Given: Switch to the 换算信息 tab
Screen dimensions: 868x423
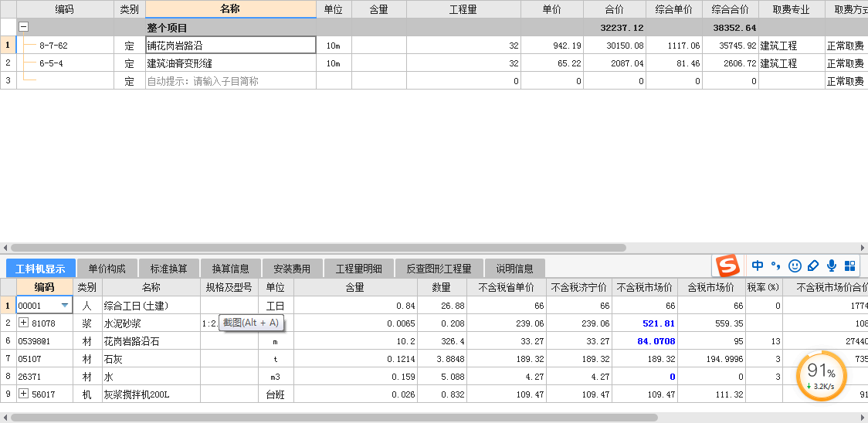Looking at the screenshot, I should click(230, 269).
